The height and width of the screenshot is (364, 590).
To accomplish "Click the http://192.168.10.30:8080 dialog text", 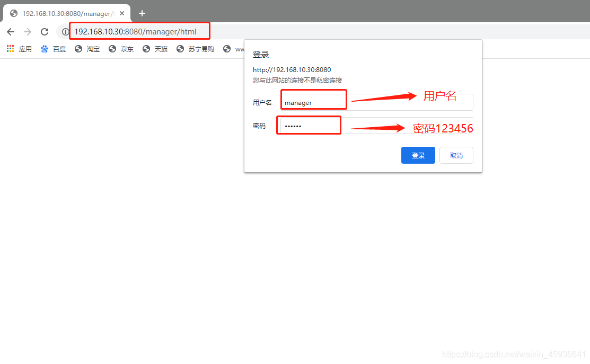I will pyautogui.click(x=292, y=69).
